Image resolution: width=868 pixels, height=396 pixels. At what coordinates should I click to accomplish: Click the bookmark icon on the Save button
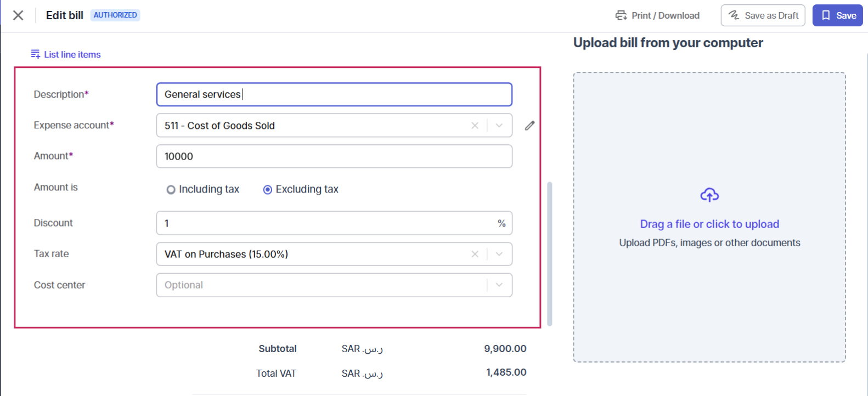pyautogui.click(x=826, y=15)
